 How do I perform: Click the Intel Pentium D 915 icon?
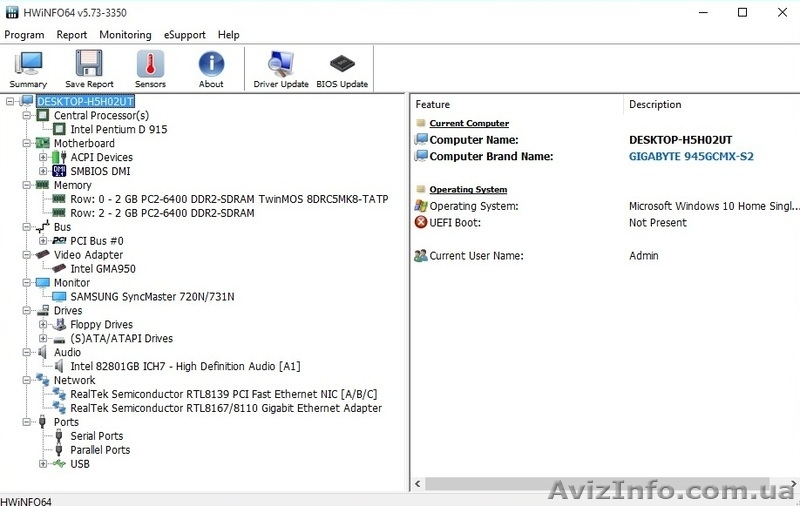click(x=60, y=129)
